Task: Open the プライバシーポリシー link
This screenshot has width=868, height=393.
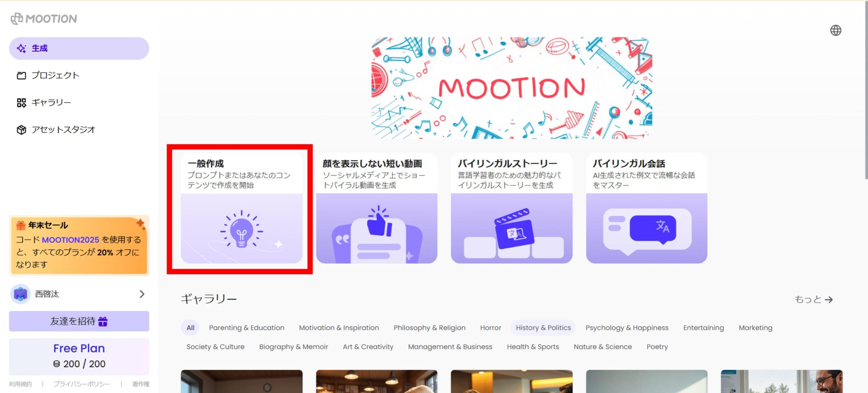Action: pyautogui.click(x=81, y=384)
